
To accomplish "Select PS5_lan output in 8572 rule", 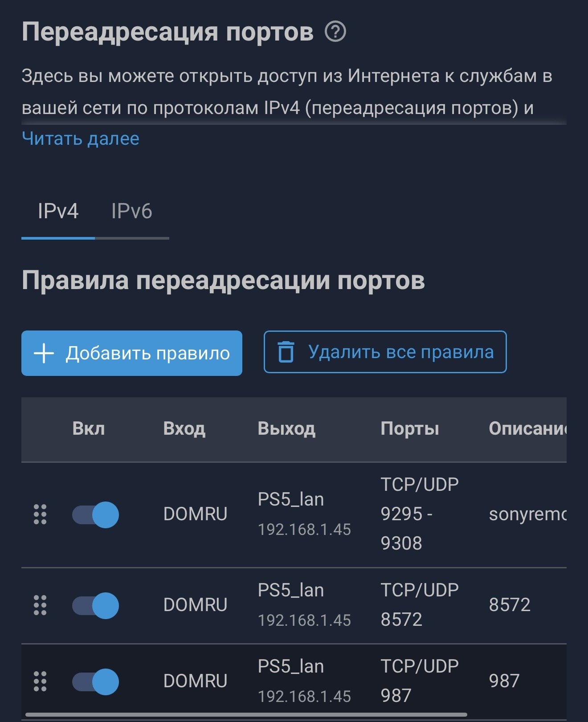I will [291, 591].
